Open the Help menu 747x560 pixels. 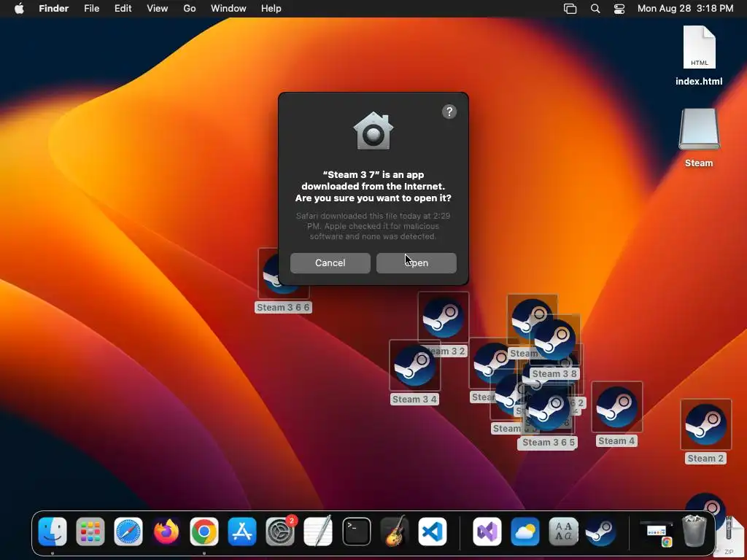271,9
